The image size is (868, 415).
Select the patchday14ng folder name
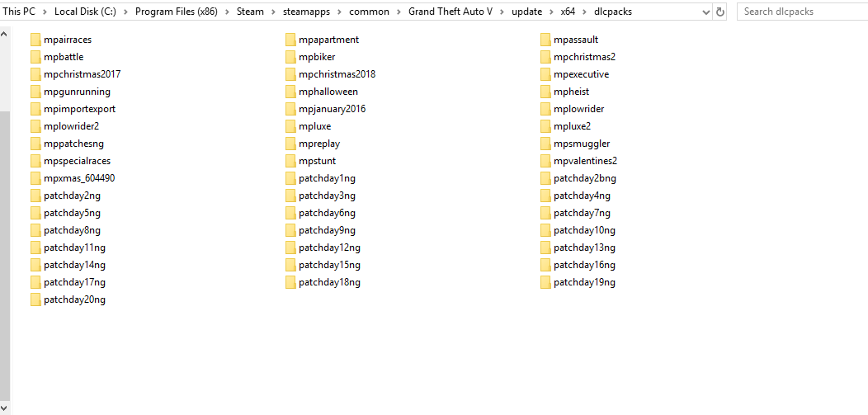point(75,265)
